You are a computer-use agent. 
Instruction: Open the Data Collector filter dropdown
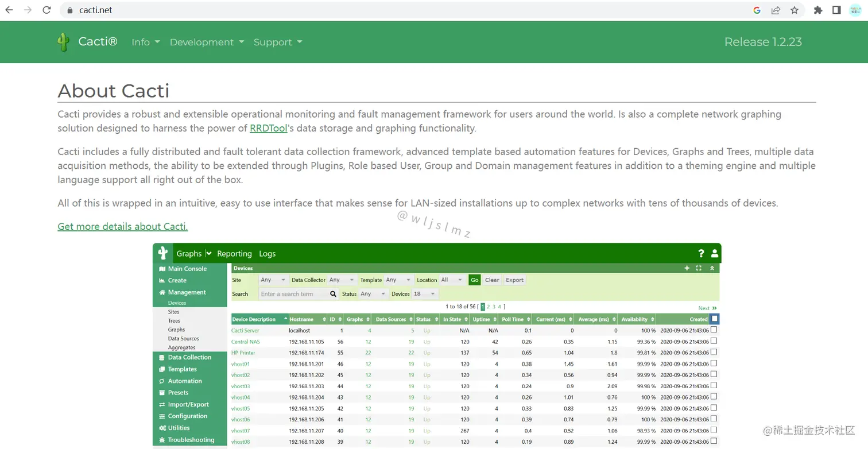point(342,280)
